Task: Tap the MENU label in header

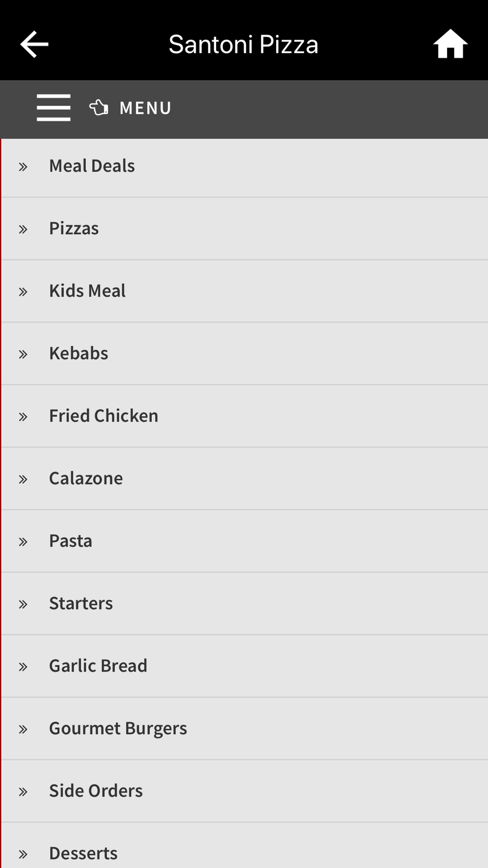Action: 145,108
